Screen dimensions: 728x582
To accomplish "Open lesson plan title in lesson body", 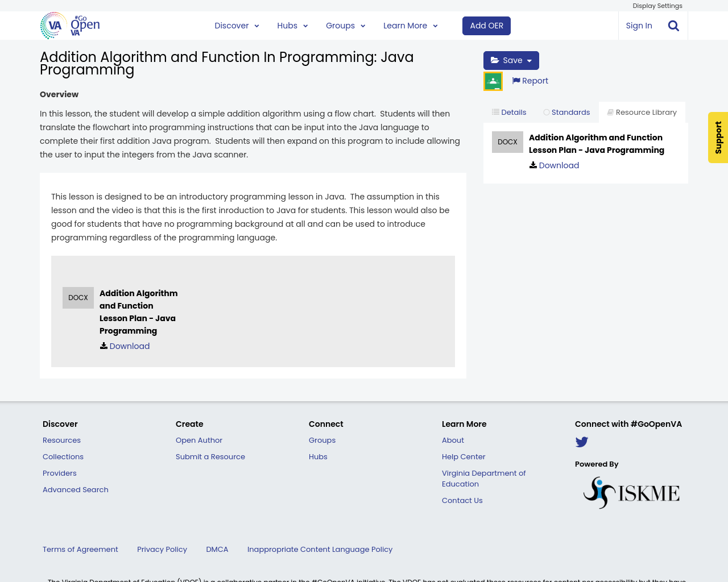I will click(x=138, y=312).
